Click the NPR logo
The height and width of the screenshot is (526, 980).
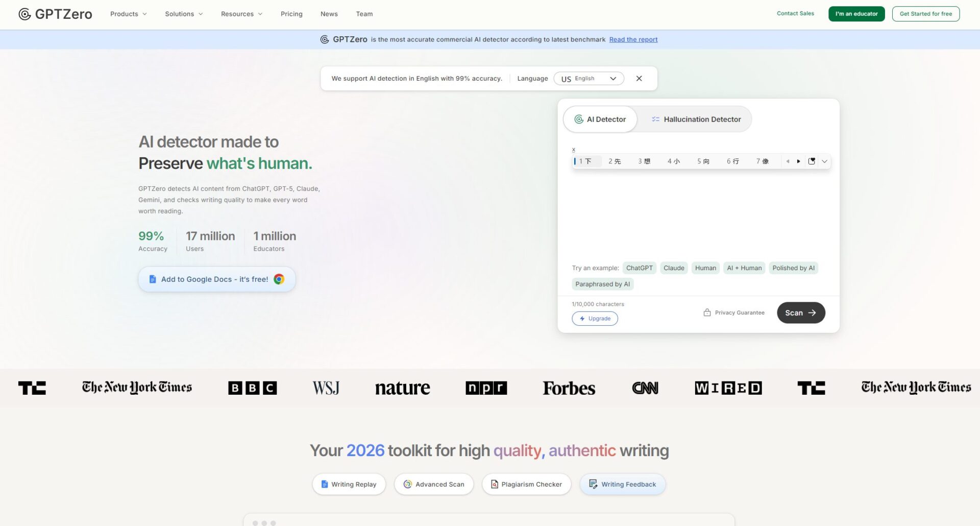[x=486, y=388]
